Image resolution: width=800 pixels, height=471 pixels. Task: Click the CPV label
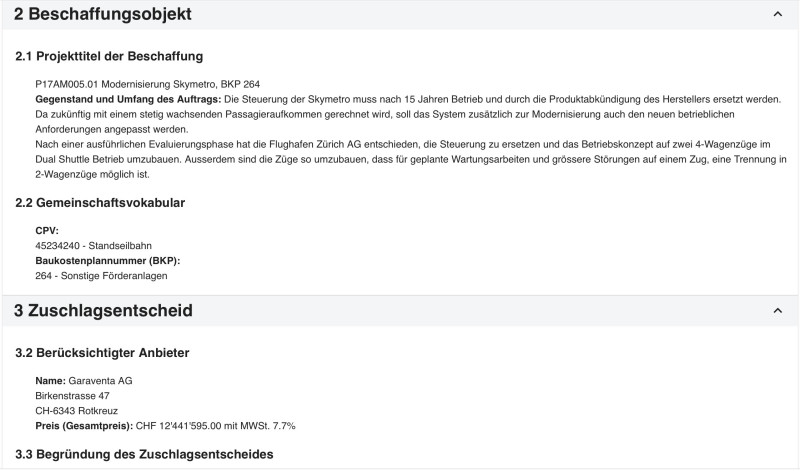tap(47, 231)
